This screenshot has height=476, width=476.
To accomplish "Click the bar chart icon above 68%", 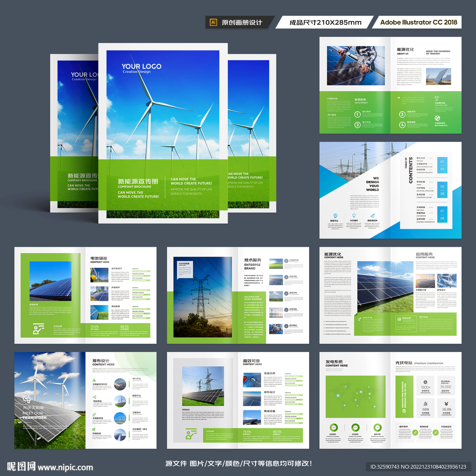I will coord(425,404).
